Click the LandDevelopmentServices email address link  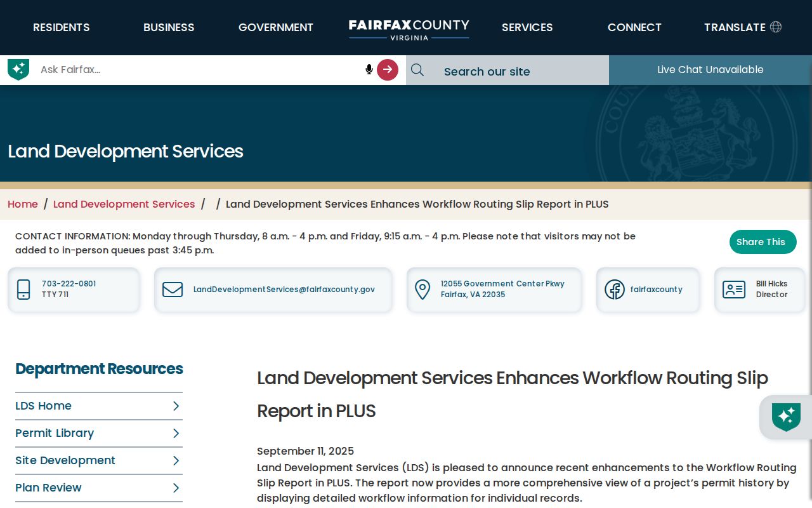(x=284, y=290)
